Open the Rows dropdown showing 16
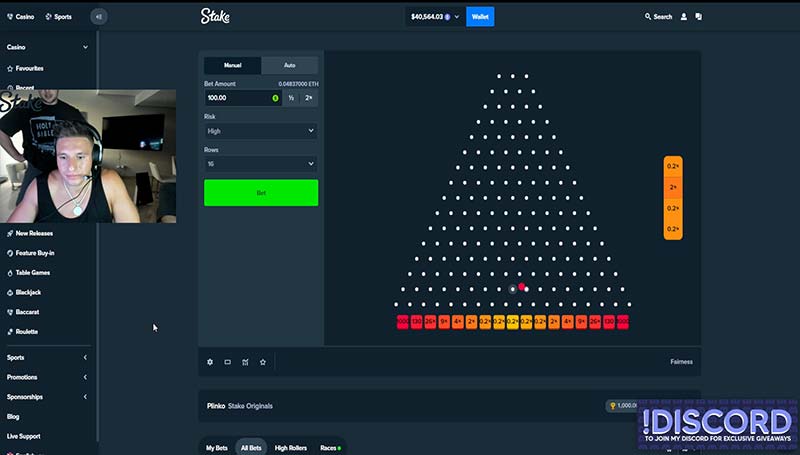 (261, 164)
